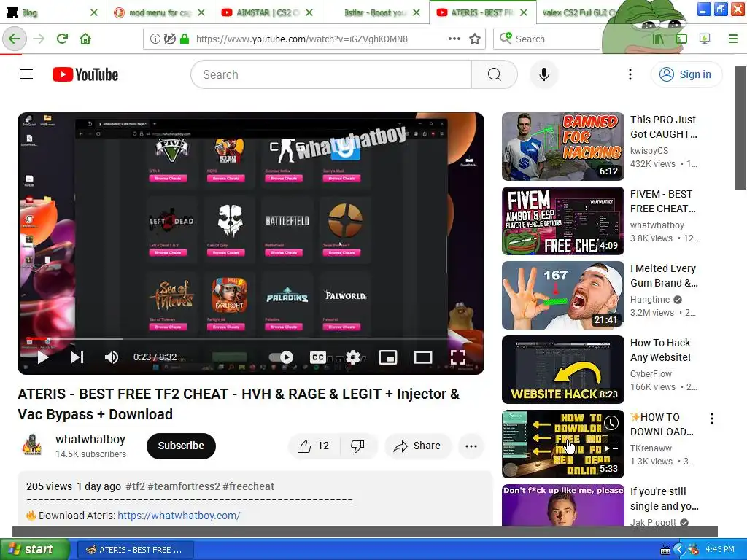This screenshot has height=560, width=747.
Task: Click the #freecheat hashtag
Action: point(248,486)
